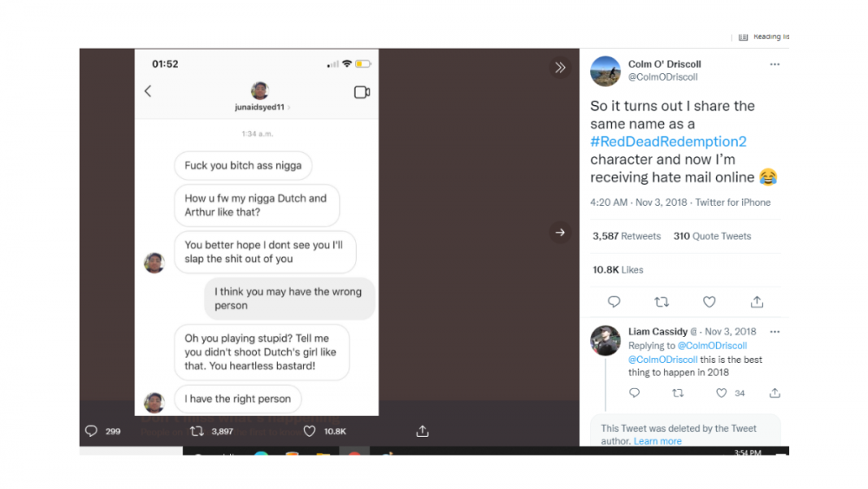Viewport: 868px width, 489px height.
Task: View the 3,587 Retweets list
Action: tap(627, 236)
